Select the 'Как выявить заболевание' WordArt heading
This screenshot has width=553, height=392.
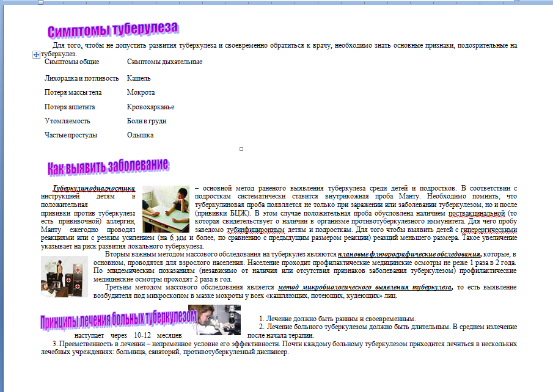pyautogui.click(x=108, y=166)
